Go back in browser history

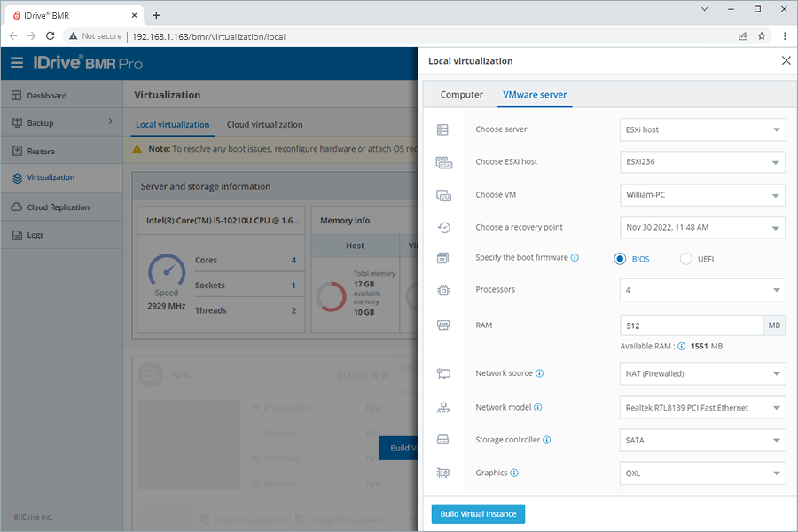pyautogui.click(x=13, y=36)
